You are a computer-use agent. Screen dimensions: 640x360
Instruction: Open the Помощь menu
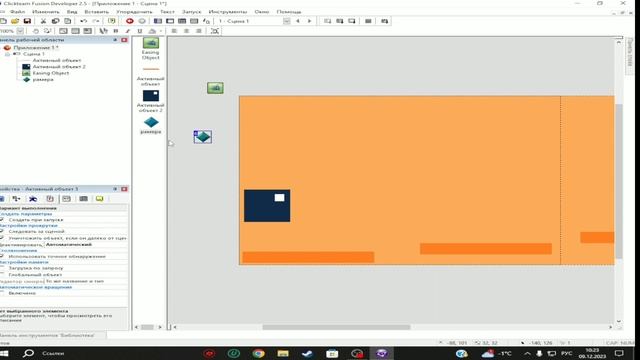tap(289, 12)
